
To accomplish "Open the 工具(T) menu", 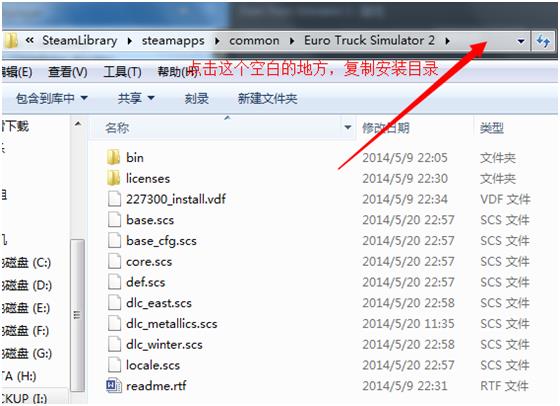I will pyautogui.click(x=122, y=72).
